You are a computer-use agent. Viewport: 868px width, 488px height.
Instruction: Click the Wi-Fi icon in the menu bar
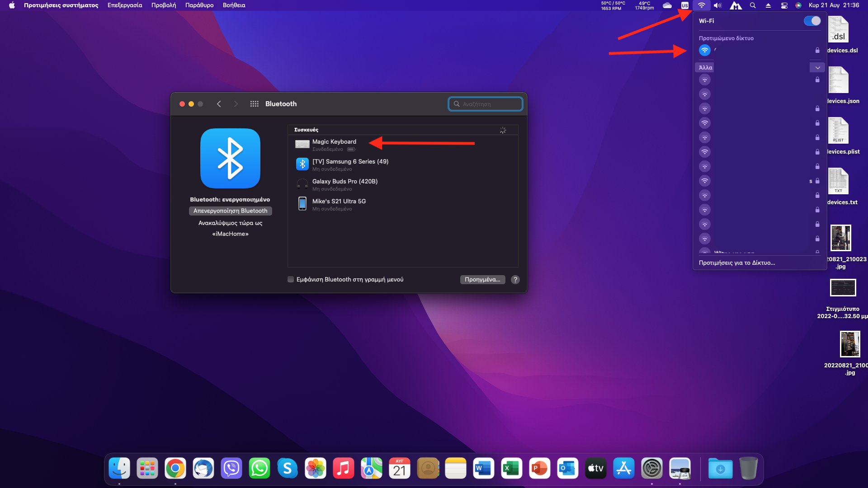click(x=701, y=5)
